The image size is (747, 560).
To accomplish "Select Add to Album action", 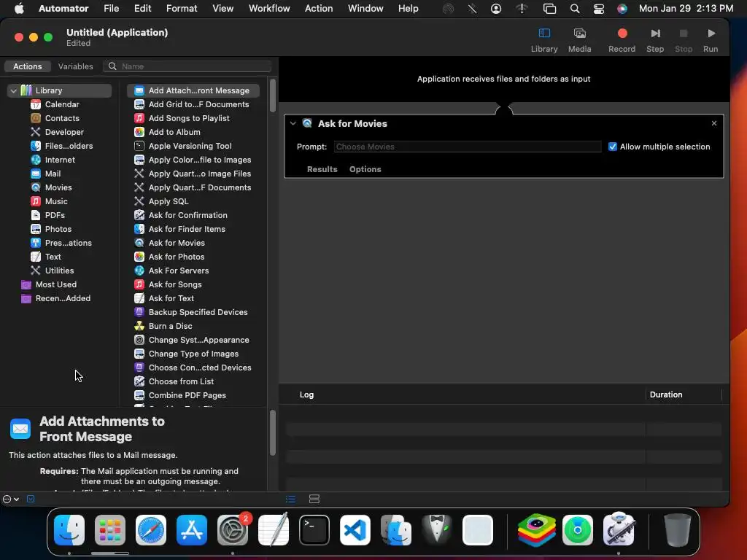I will pyautogui.click(x=174, y=132).
